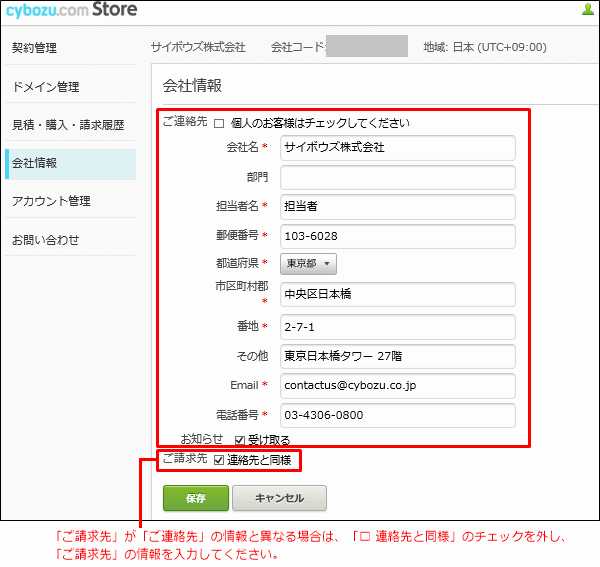Click the 担当者名 text field

tap(397, 207)
